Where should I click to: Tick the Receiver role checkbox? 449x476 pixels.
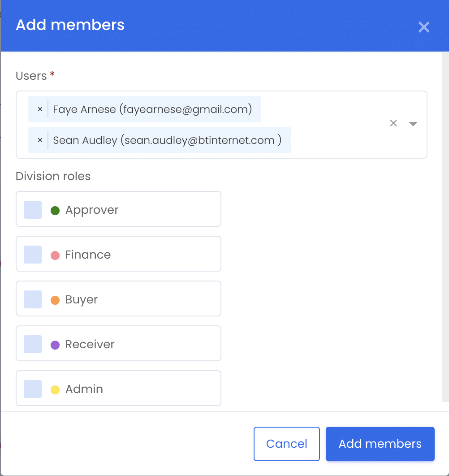(x=33, y=344)
